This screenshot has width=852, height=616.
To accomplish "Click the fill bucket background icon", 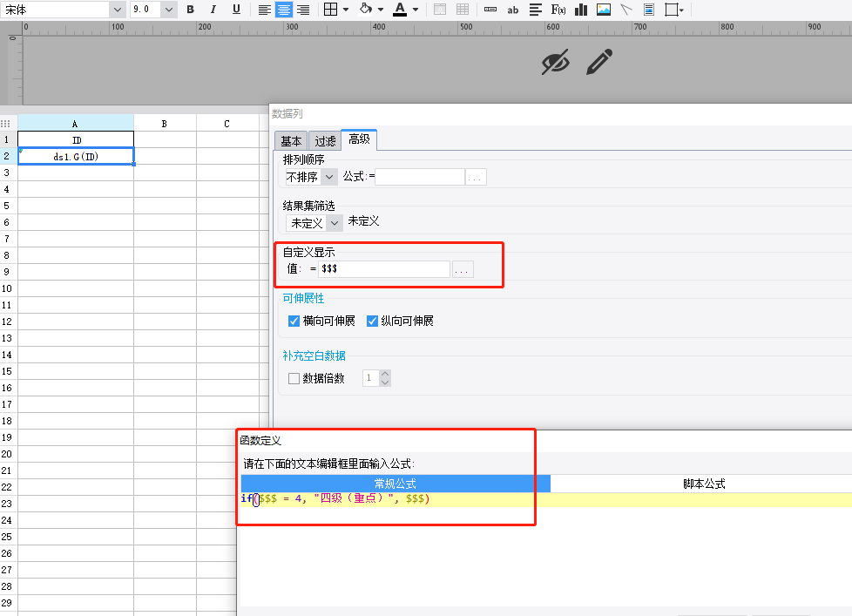I will 366,9.
